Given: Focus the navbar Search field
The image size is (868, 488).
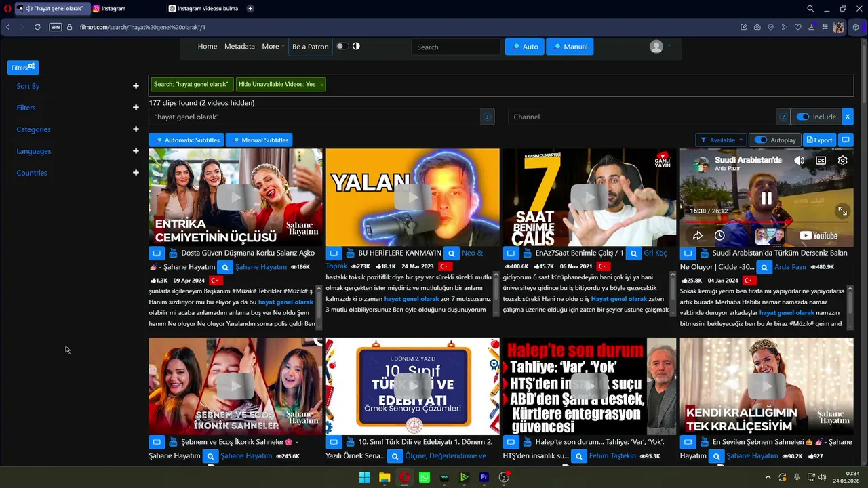Looking at the screenshot, I should 456,47.
